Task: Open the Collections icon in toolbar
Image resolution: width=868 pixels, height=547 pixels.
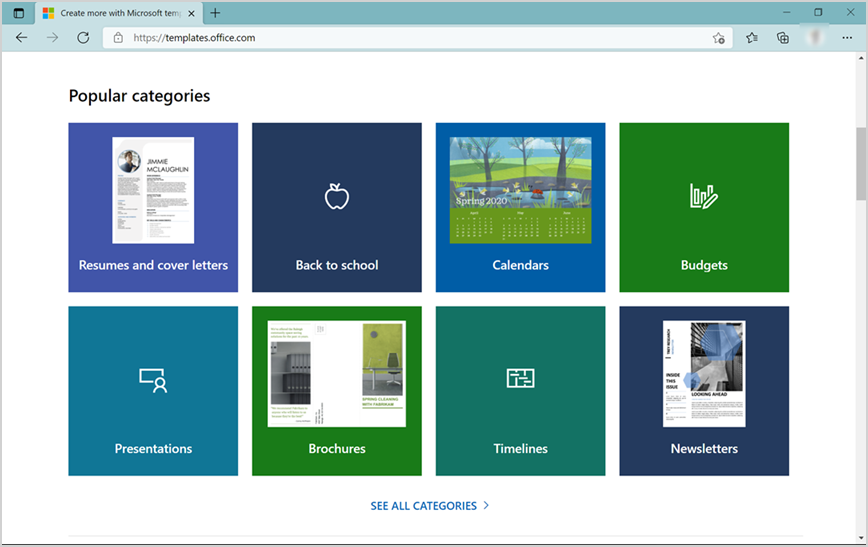Action: [783, 38]
